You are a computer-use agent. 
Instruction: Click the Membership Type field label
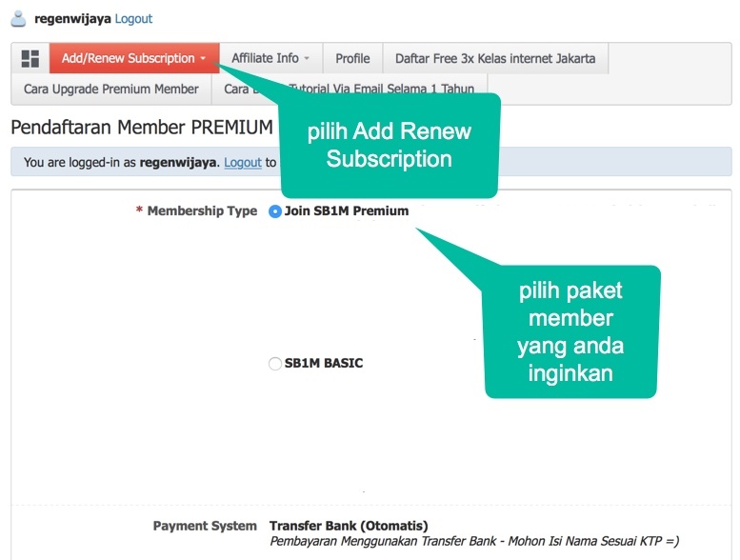pyautogui.click(x=201, y=211)
